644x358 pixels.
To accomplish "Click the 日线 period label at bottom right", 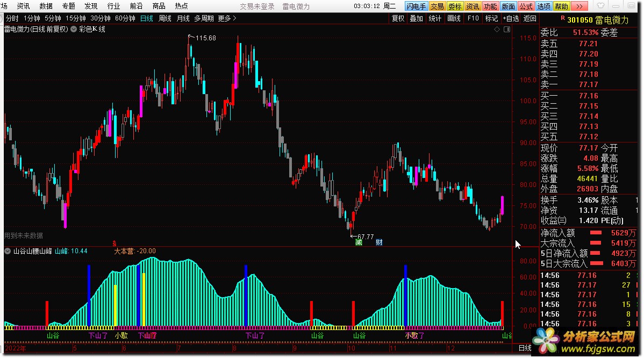I will (x=525, y=348).
